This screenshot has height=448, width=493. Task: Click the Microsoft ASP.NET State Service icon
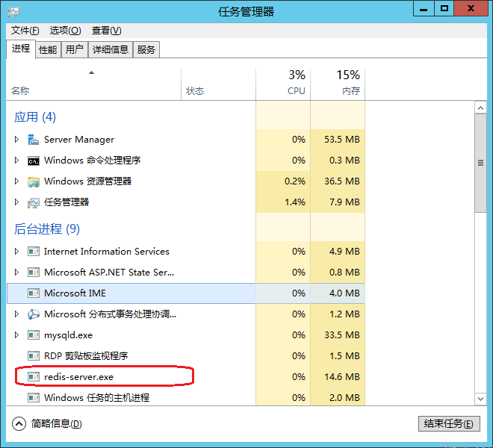[34, 273]
